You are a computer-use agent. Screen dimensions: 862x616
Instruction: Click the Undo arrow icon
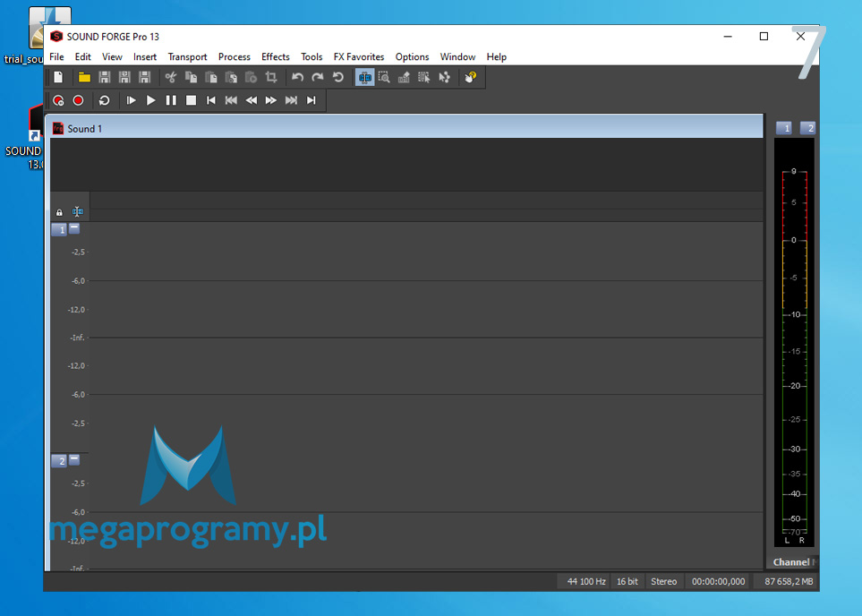coord(297,78)
